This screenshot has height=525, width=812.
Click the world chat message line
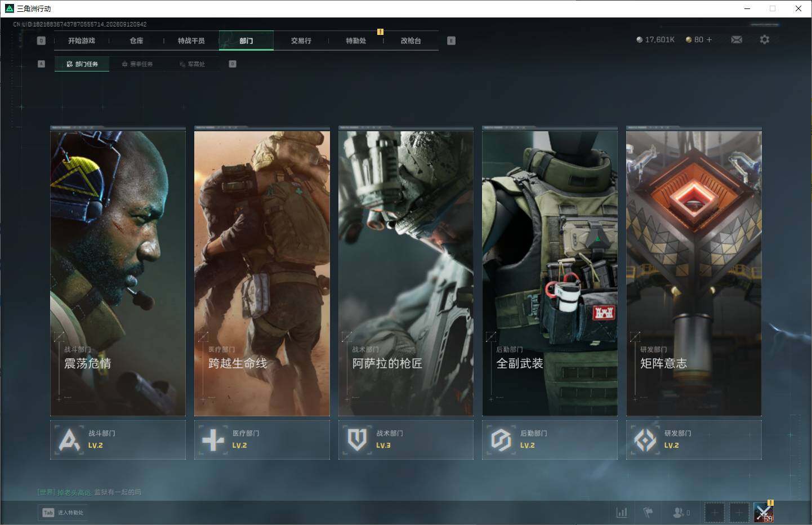[89, 492]
